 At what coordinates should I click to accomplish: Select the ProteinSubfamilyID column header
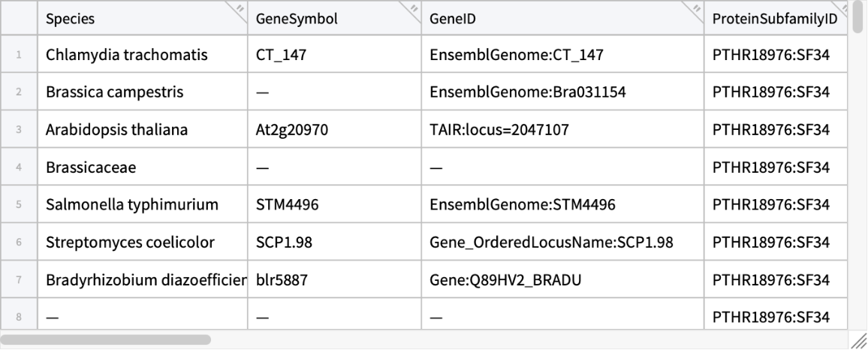click(x=773, y=20)
